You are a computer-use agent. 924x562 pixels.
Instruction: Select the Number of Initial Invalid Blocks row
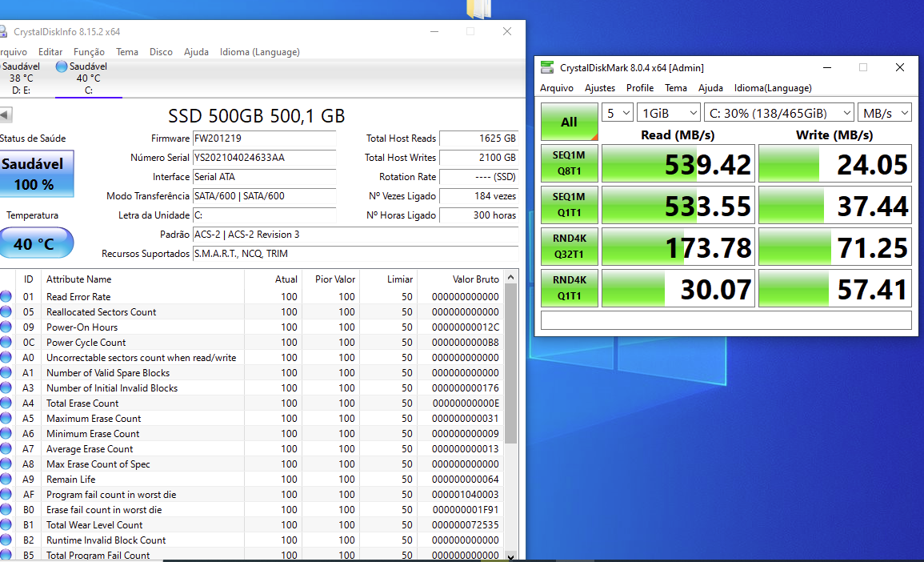click(252, 388)
